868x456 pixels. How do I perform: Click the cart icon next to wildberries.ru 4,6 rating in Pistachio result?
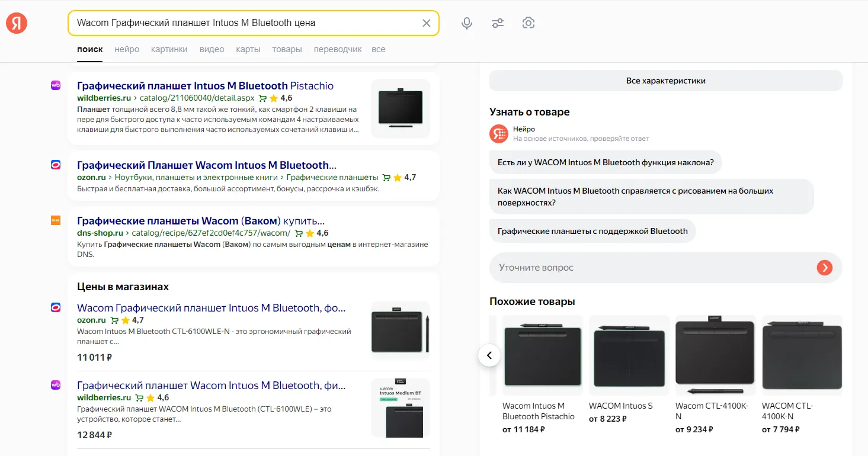coord(263,98)
